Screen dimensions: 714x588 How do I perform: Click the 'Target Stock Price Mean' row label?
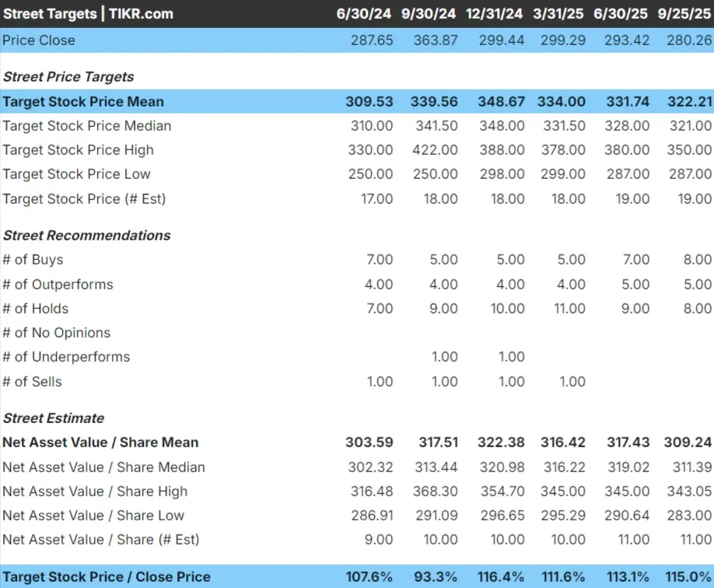point(83,102)
